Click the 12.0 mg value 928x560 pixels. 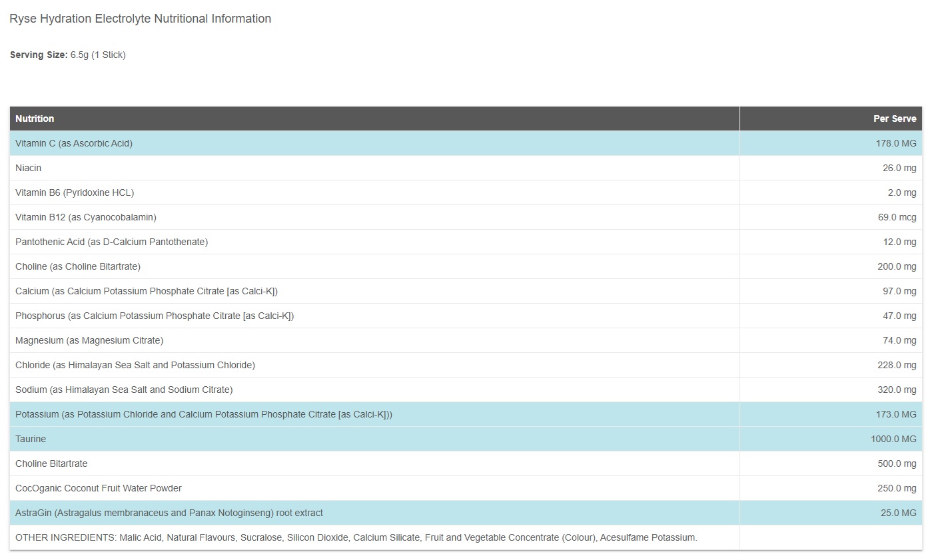[x=899, y=242]
